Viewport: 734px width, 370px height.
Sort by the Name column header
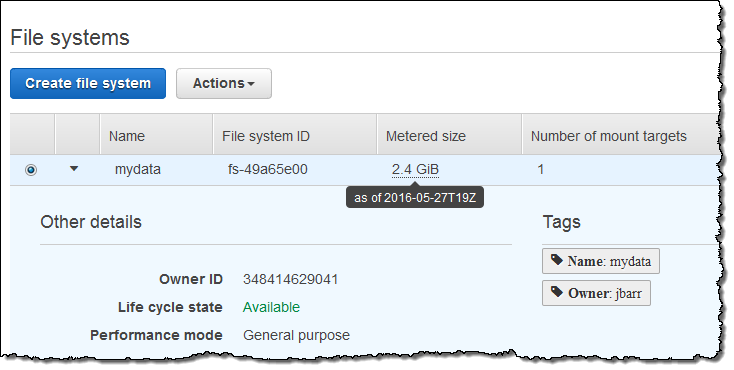coord(127,136)
